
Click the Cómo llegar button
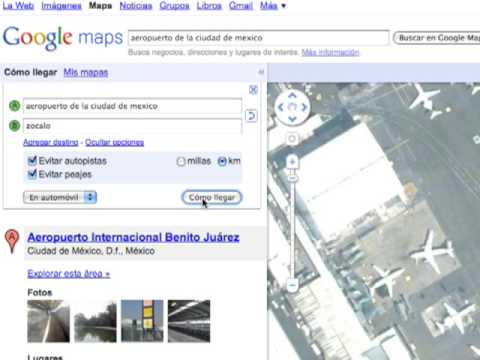pyautogui.click(x=212, y=197)
